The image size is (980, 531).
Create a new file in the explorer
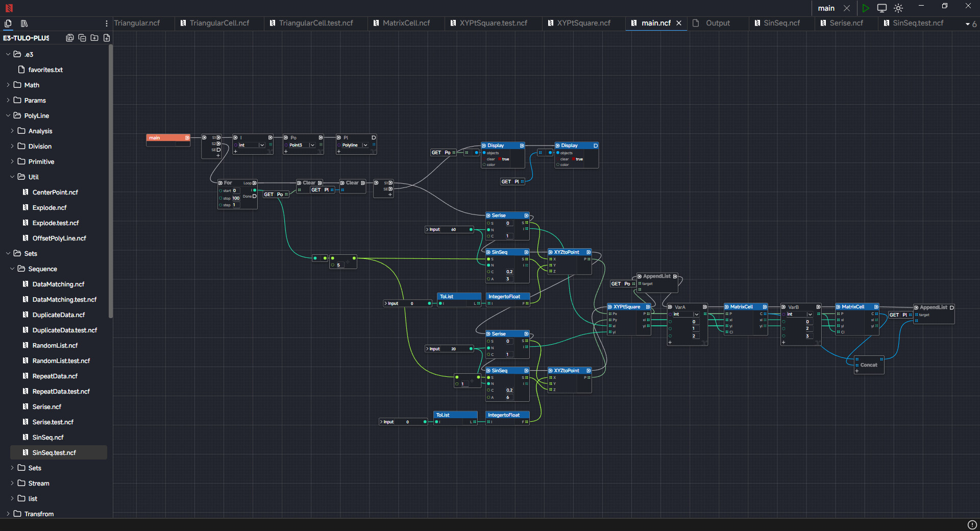point(107,38)
